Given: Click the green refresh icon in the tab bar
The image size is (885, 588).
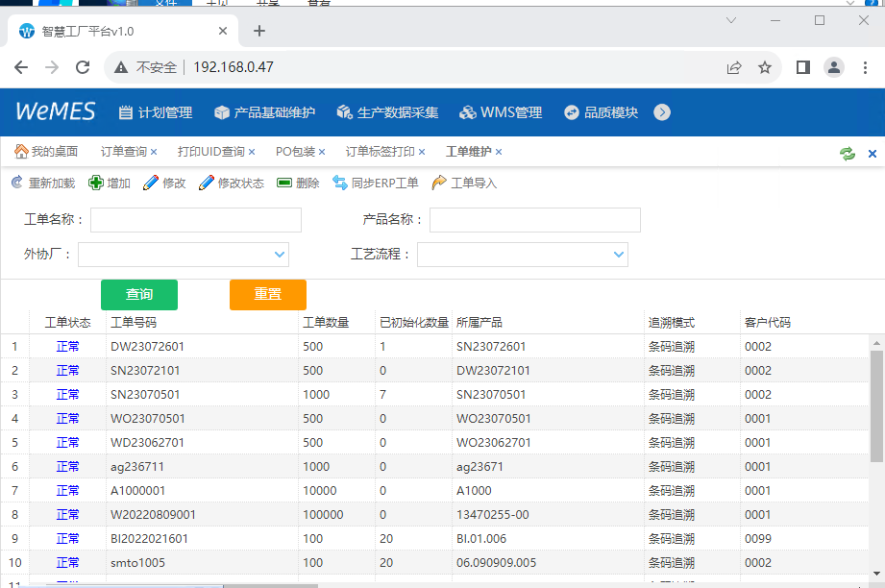Looking at the screenshot, I should tap(847, 153).
